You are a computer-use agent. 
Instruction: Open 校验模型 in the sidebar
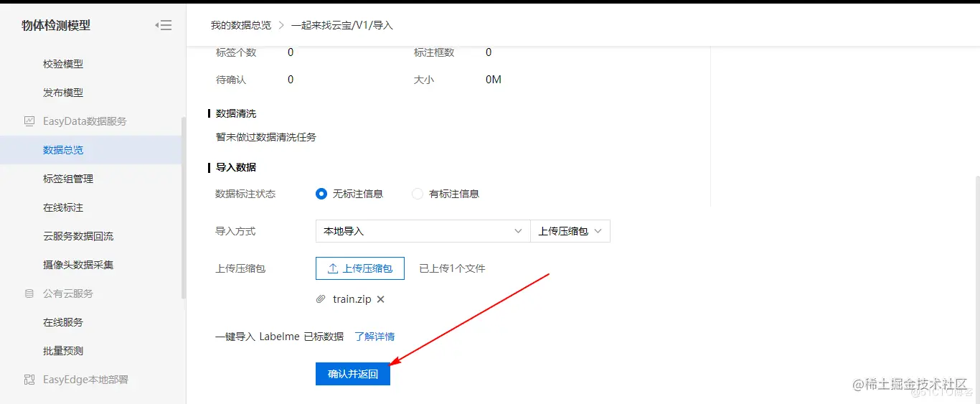click(x=63, y=64)
